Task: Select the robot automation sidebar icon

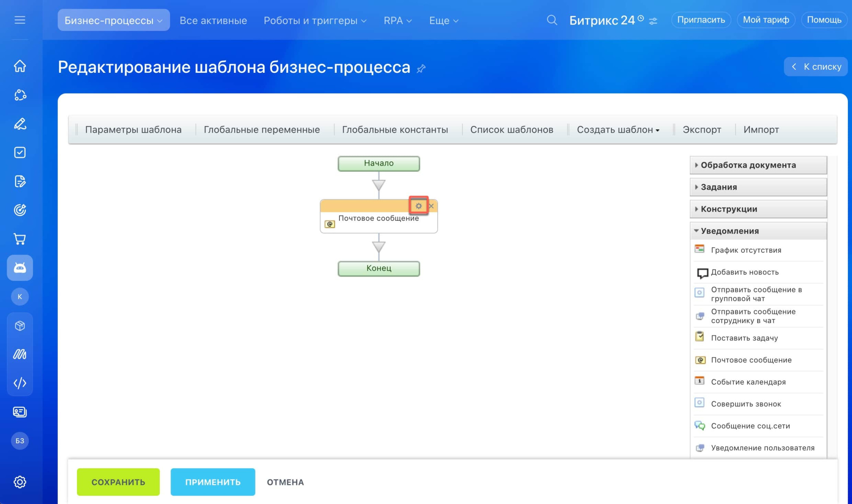Action: 20,268
